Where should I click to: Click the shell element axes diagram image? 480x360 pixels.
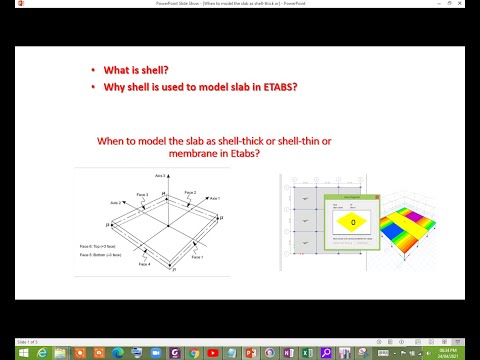coord(153,222)
